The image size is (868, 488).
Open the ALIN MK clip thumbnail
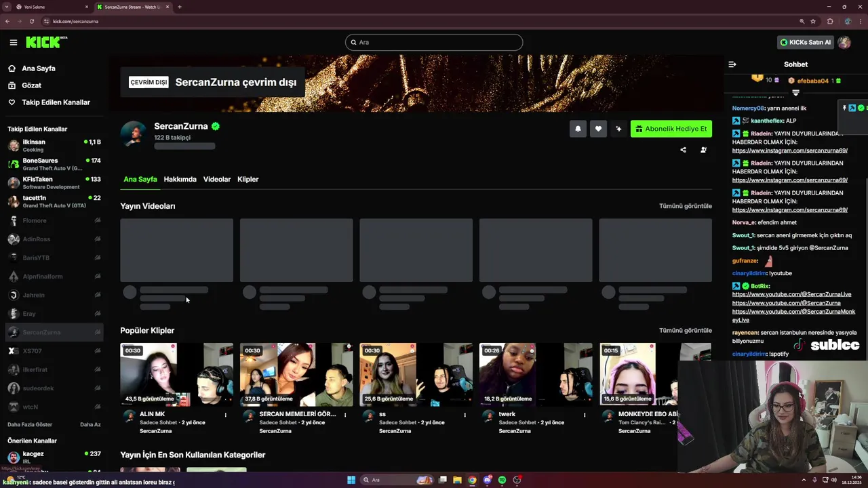[176, 374]
